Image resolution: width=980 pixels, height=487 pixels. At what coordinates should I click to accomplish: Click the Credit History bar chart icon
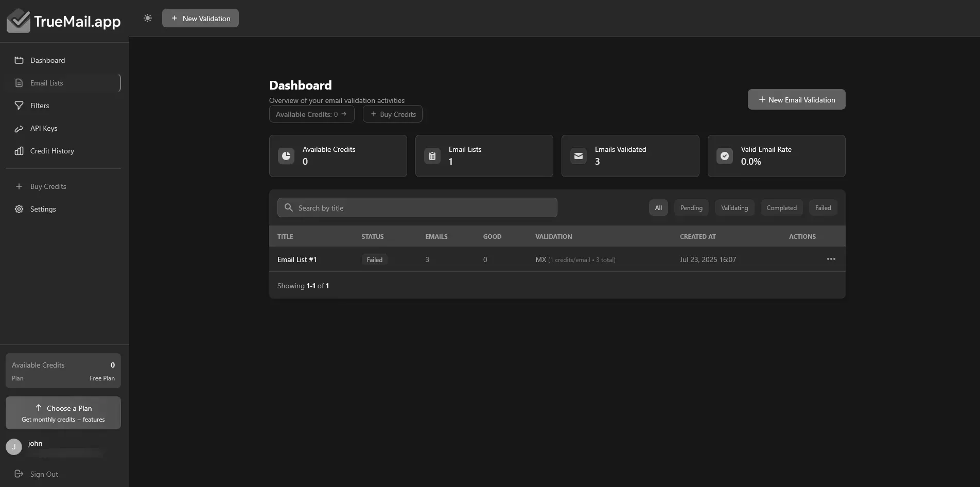click(x=19, y=151)
